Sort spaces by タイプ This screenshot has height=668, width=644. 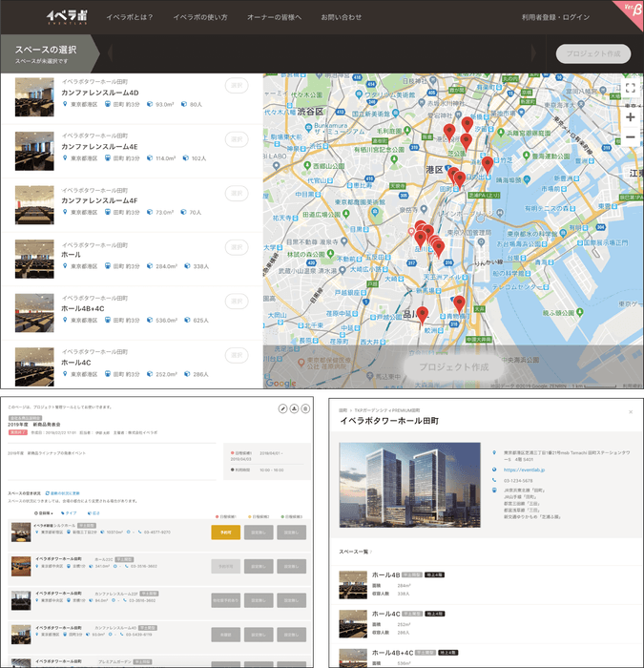point(71,512)
